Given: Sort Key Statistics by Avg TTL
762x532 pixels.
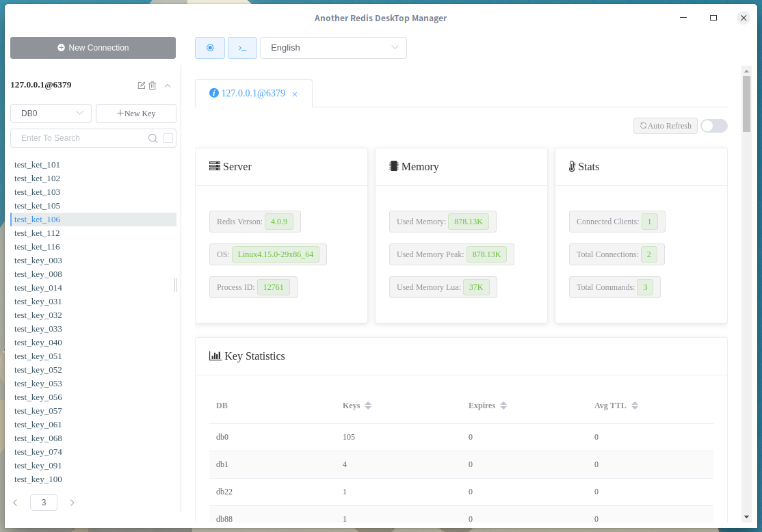Looking at the screenshot, I should (x=635, y=405).
